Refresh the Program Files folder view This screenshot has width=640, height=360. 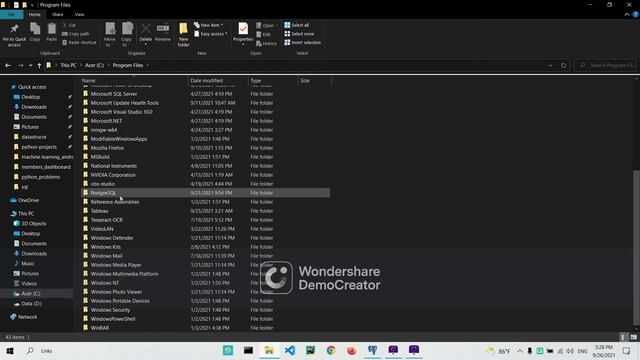(x=563, y=65)
